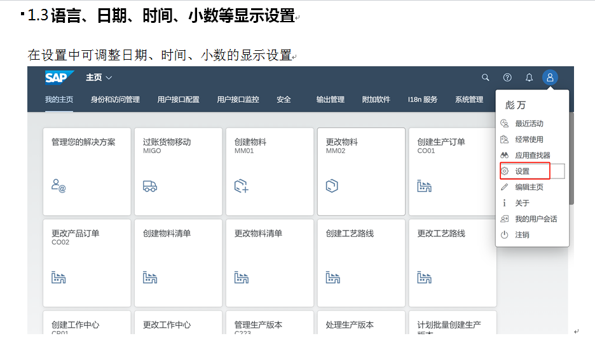595x364 pixels.
Task: Open the 更改产品订单 CO02 tile
Action: click(x=86, y=262)
